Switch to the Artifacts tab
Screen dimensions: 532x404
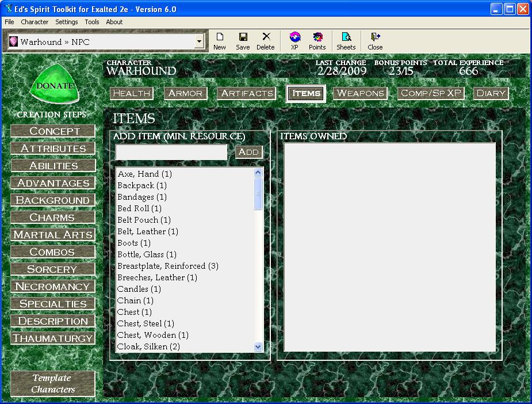(247, 93)
